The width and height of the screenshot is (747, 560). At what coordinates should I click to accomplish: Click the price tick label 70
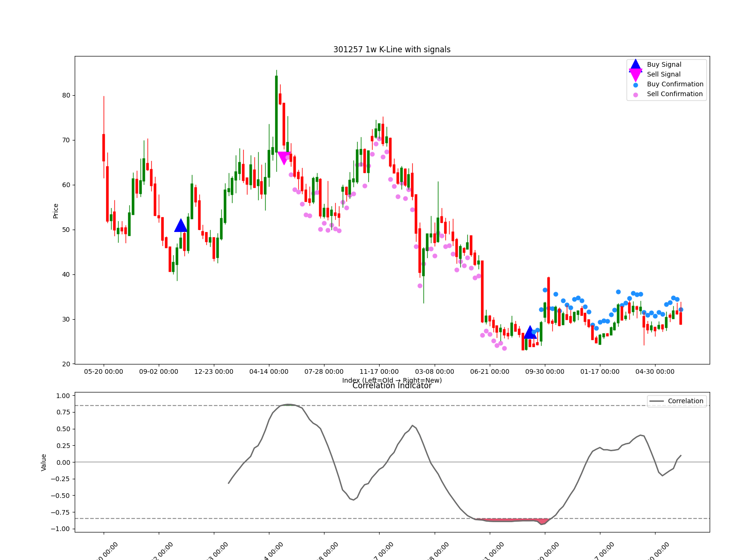[x=66, y=140]
